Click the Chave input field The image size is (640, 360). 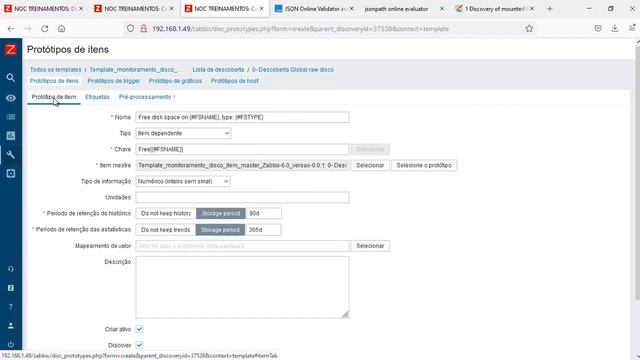point(242,149)
